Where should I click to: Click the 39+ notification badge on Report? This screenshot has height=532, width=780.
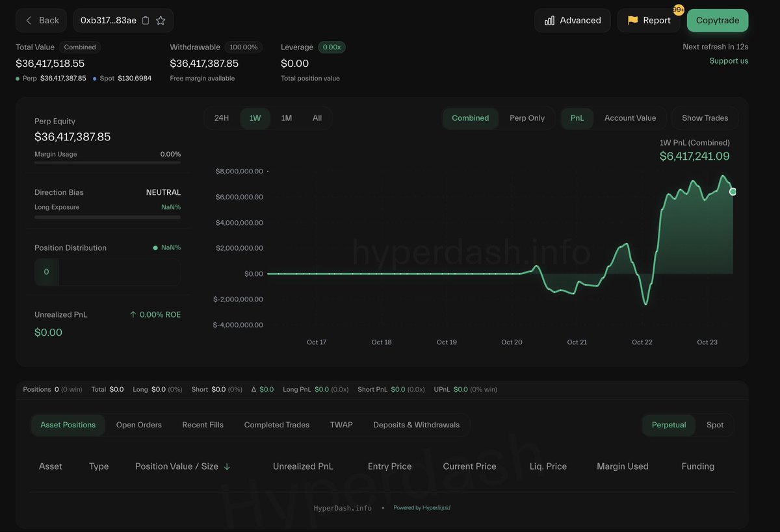pos(677,9)
